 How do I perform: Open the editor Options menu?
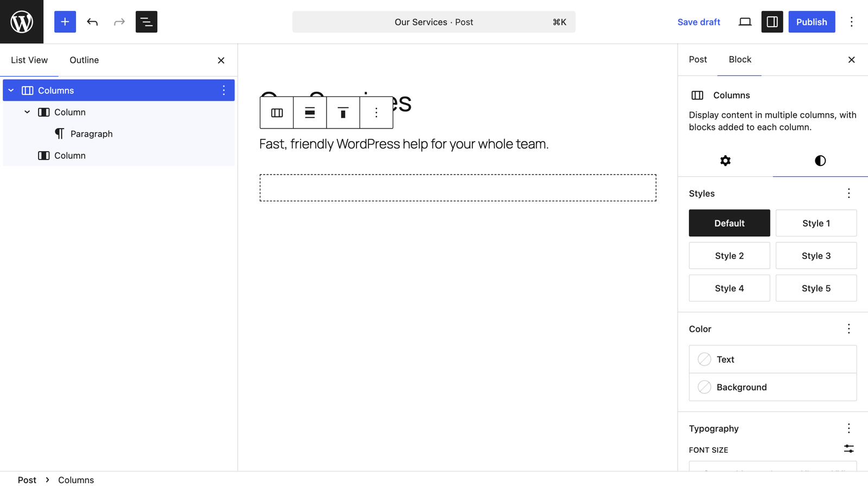pos(852,22)
